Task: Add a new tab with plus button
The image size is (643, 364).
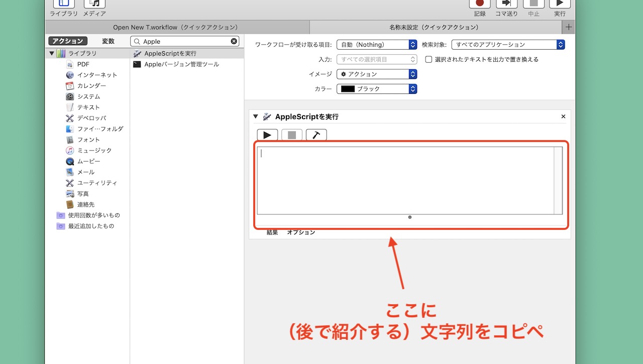Action: tap(569, 27)
